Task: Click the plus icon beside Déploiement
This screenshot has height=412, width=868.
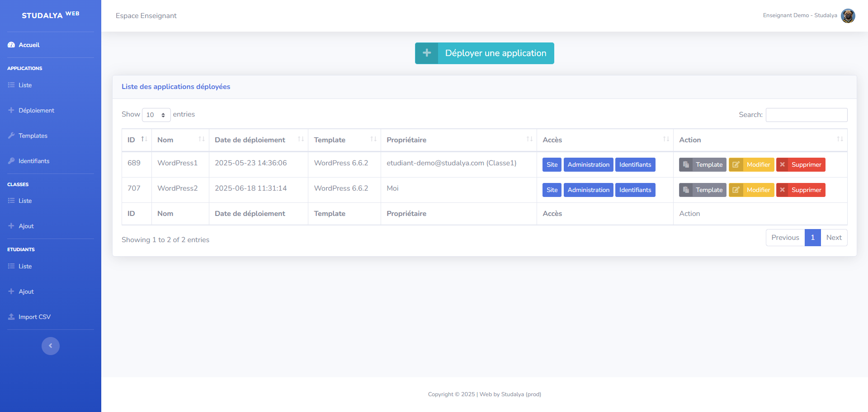Action: click(11, 110)
